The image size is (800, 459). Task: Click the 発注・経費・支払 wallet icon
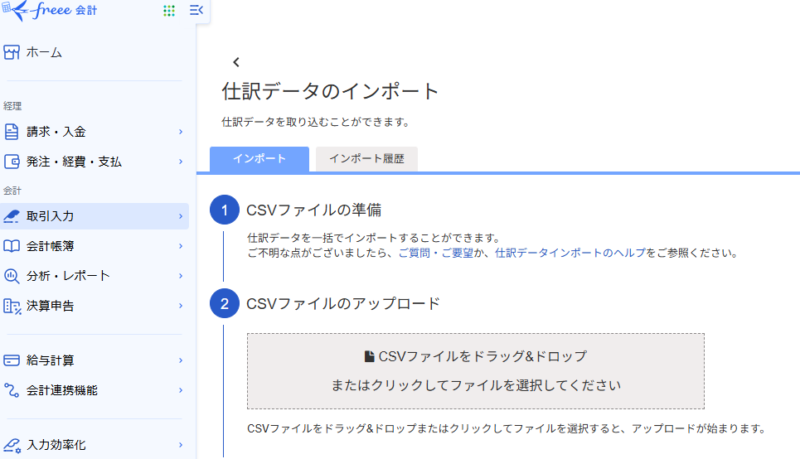point(12,161)
